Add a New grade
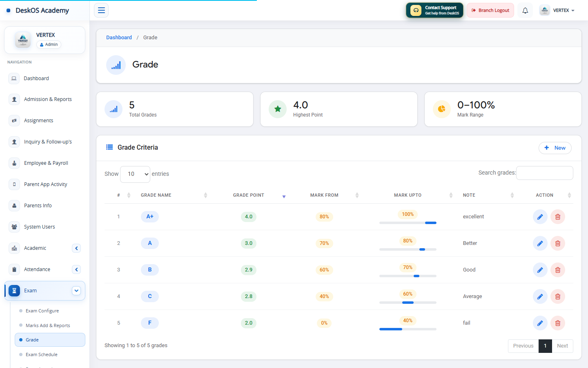This screenshot has width=588, height=368. click(x=555, y=148)
